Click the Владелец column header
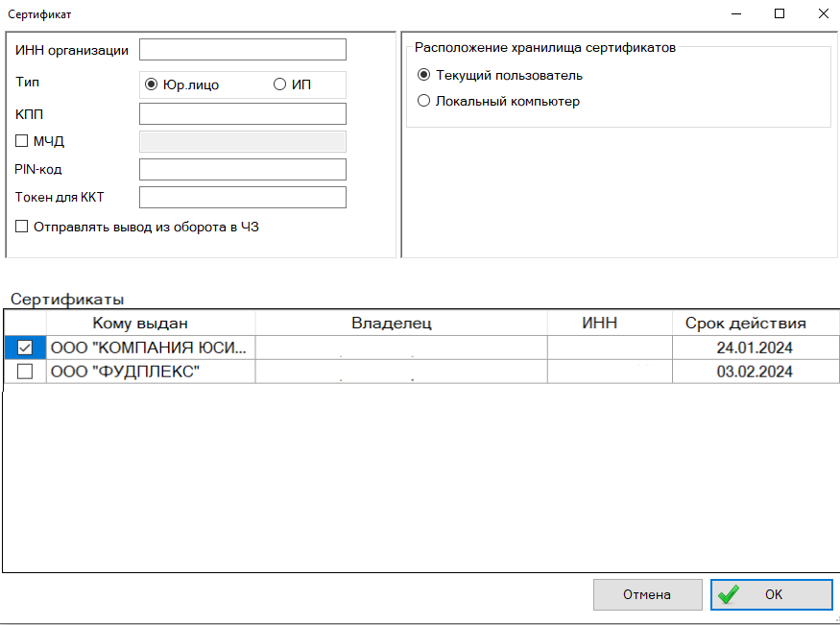 (x=392, y=323)
